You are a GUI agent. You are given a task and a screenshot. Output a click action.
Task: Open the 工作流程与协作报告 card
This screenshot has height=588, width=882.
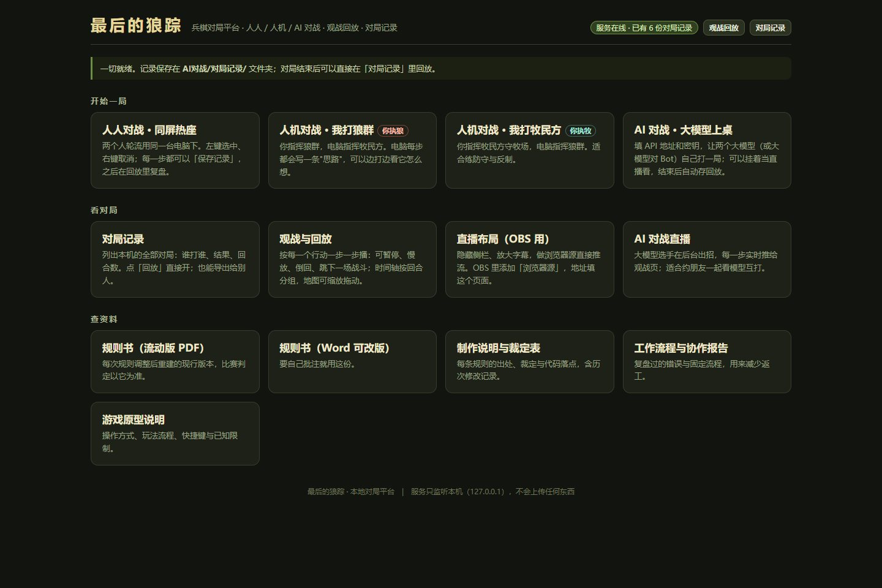(x=707, y=361)
